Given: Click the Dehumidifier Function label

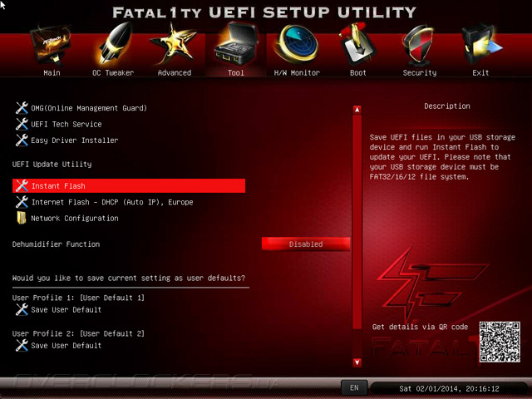Looking at the screenshot, I should pos(56,244).
